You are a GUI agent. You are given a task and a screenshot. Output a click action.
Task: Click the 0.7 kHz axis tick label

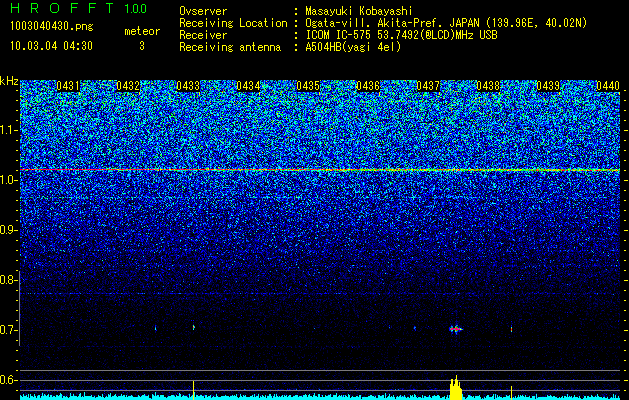8,330
